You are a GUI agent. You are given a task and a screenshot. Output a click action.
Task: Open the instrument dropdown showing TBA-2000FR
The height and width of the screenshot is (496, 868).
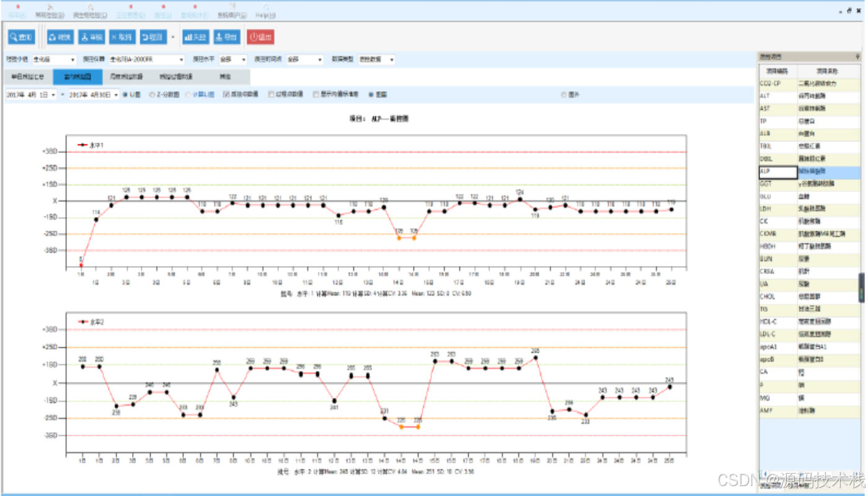[x=147, y=60]
